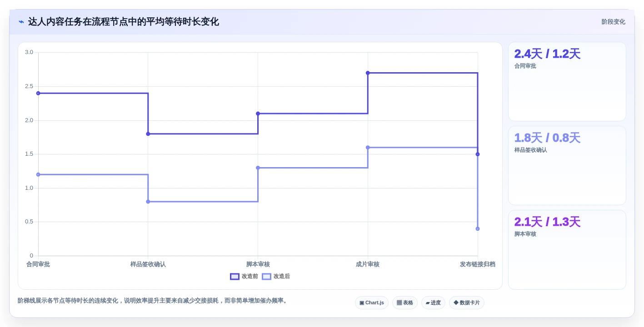Screen dimensions: 644x327
Task: Click the 阶段变化 label in the header
Action: (613, 22)
